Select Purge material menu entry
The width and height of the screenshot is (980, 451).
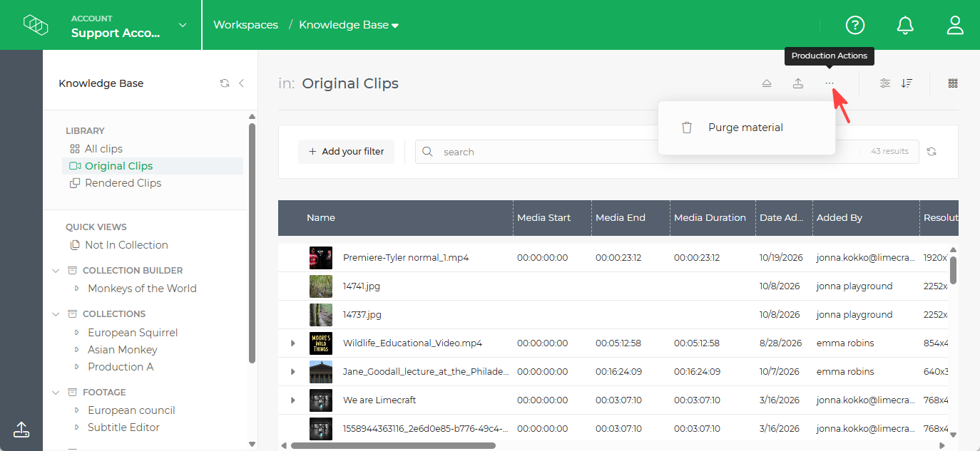[746, 128]
